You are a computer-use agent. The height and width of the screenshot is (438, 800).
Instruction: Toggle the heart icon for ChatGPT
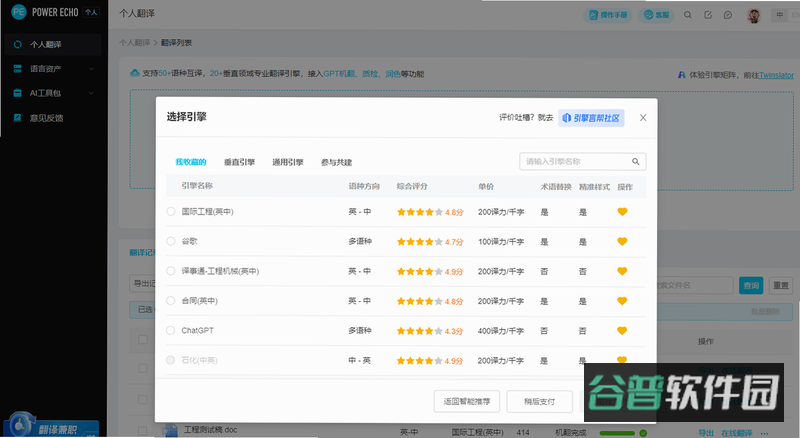click(x=622, y=330)
